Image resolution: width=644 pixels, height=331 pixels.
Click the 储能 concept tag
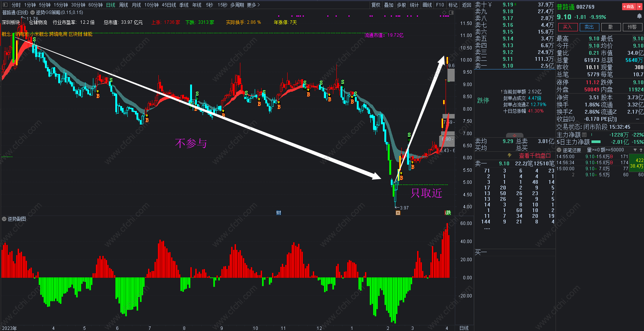point(88,34)
